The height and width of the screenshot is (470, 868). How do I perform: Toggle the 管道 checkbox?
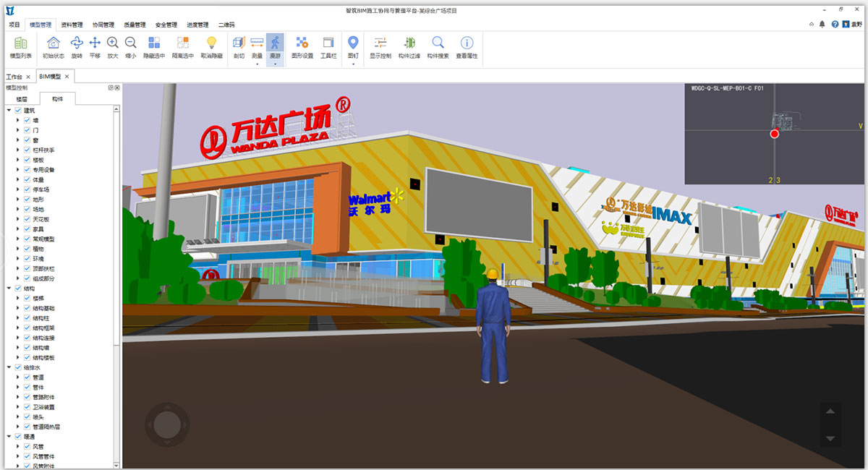click(x=27, y=377)
